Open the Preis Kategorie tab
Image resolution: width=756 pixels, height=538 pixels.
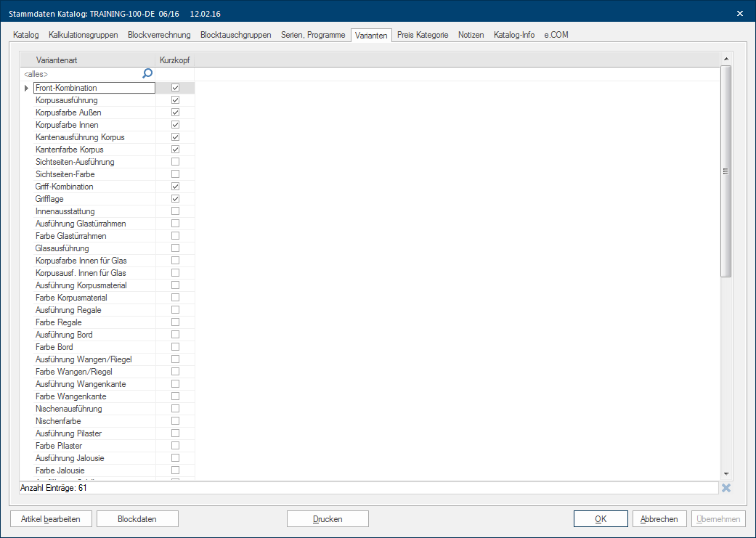pos(423,35)
